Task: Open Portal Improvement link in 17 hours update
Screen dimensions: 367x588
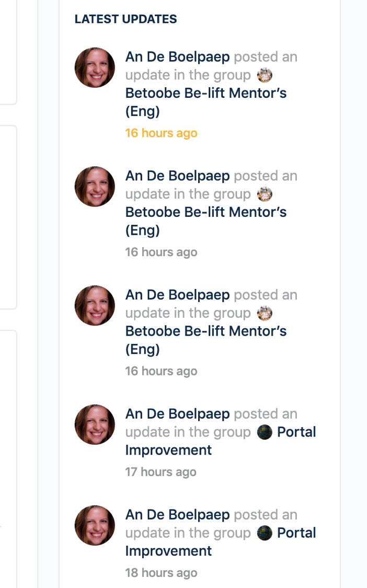Action: (x=221, y=441)
